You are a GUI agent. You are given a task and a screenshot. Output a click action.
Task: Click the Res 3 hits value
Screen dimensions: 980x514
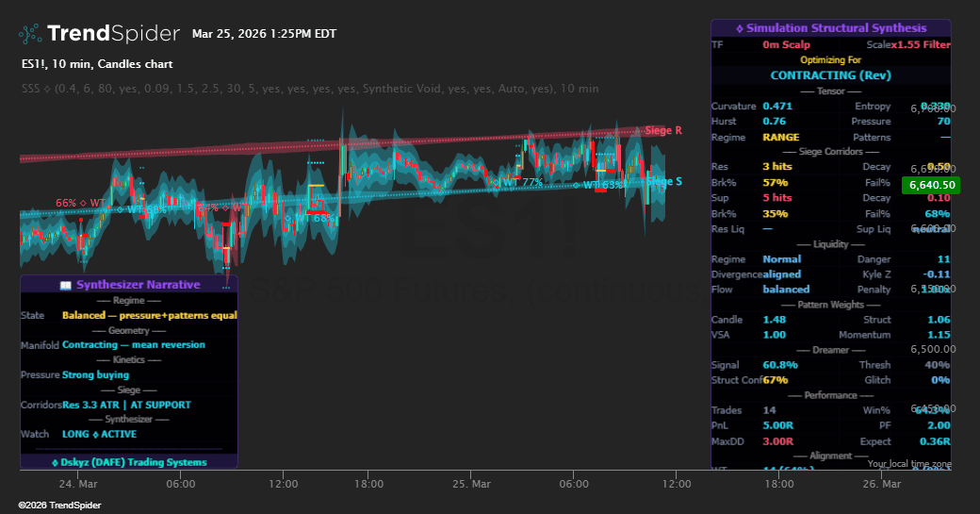click(x=776, y=167)
